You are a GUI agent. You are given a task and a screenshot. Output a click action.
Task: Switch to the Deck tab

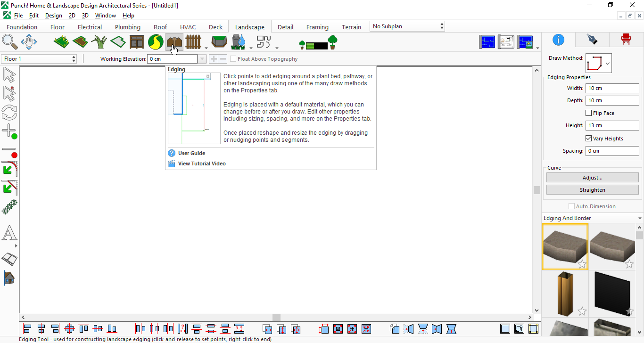click(x=215, y=27)
